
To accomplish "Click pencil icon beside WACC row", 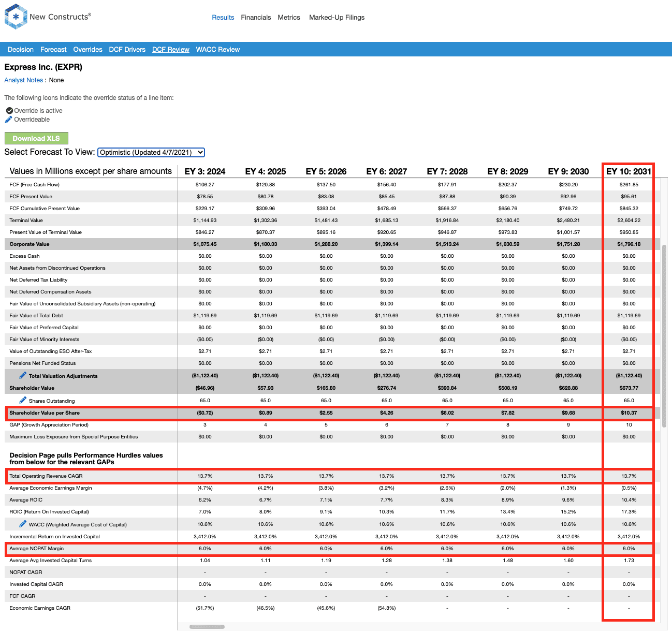I will coord(23,524).
